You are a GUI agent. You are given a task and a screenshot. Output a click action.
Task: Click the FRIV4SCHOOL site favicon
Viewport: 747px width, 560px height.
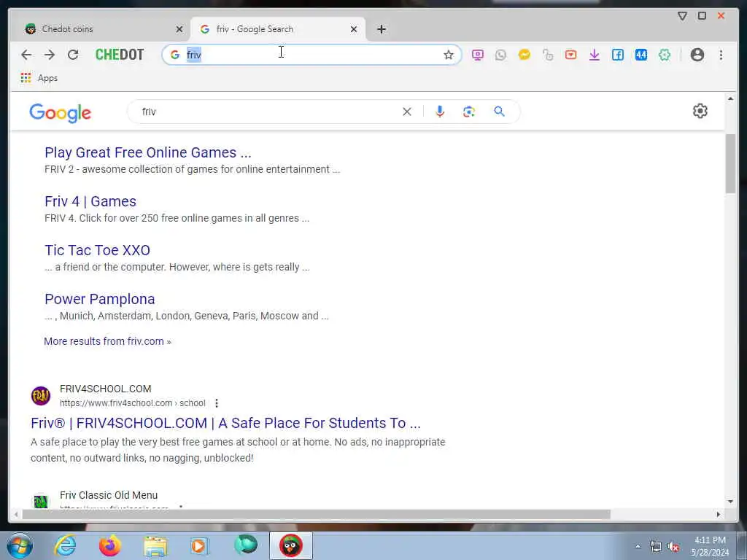coord(41,396)
